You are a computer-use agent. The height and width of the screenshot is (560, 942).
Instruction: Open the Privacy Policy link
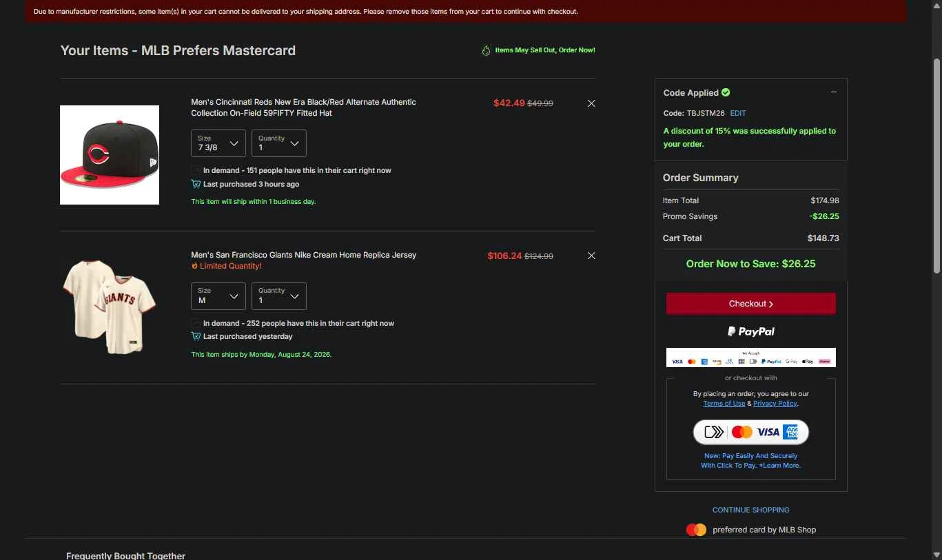(x=775, y=404)
